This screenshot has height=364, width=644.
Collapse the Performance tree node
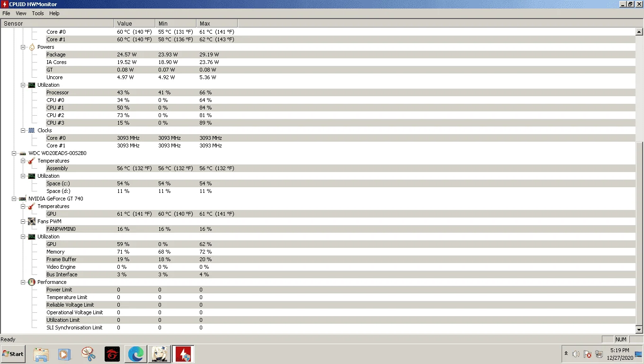(23, 282)
